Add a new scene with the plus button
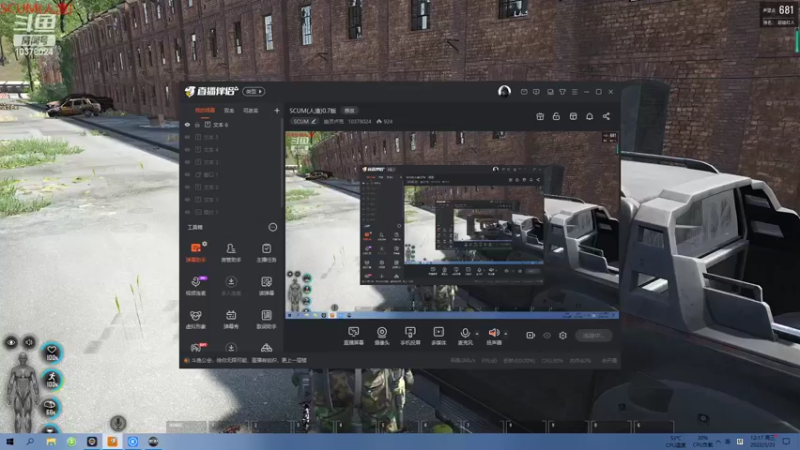Viewport: 800px width, 450px height. point(277,110)
